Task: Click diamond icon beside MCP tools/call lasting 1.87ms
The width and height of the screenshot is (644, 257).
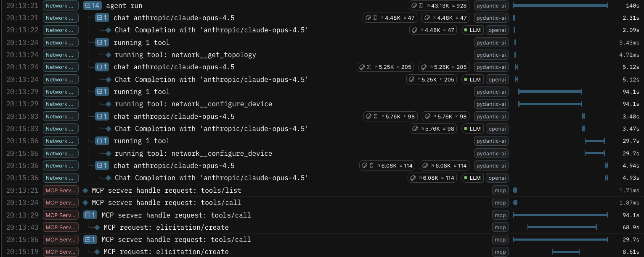Action: pos(85,202)
